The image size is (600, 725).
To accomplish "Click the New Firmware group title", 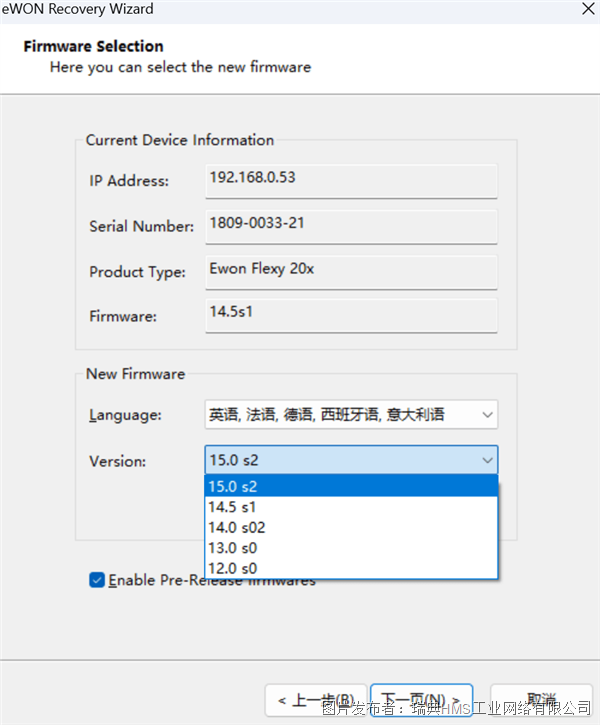I will pyautogui.click(x=135, y=374).
